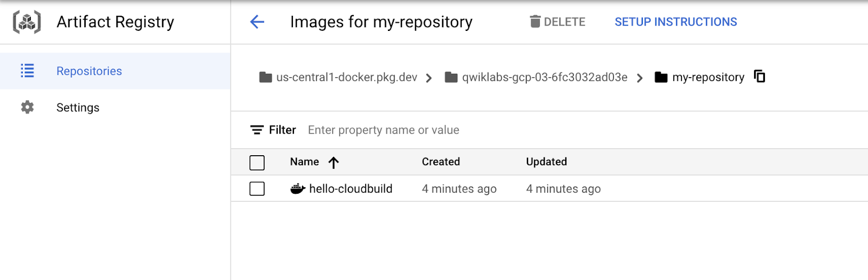
Task: Click the Docker icon beside hello-cloudbuild
Action: 298,189
